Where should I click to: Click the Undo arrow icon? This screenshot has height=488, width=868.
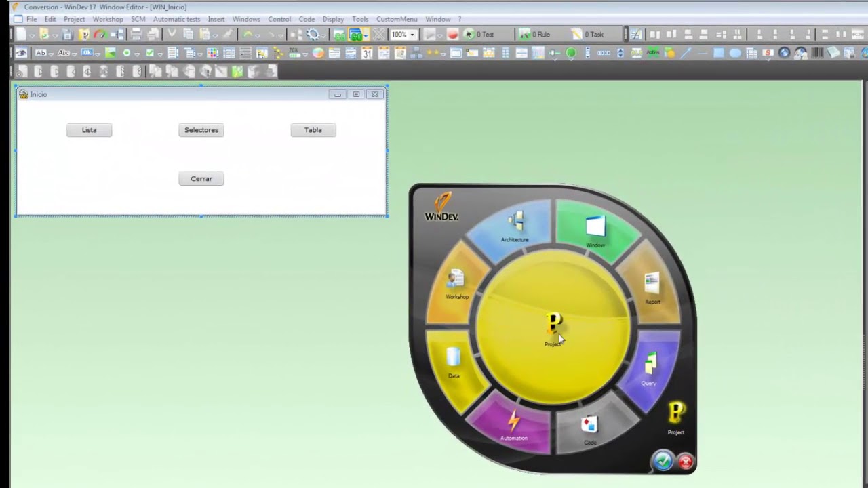click(248, 34)
